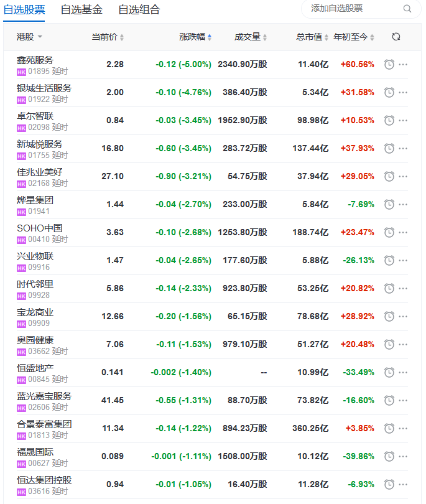Set alert clock for 蓝光嘉宝服务
The height and width of the screenshot is (504, 426).
389,400
